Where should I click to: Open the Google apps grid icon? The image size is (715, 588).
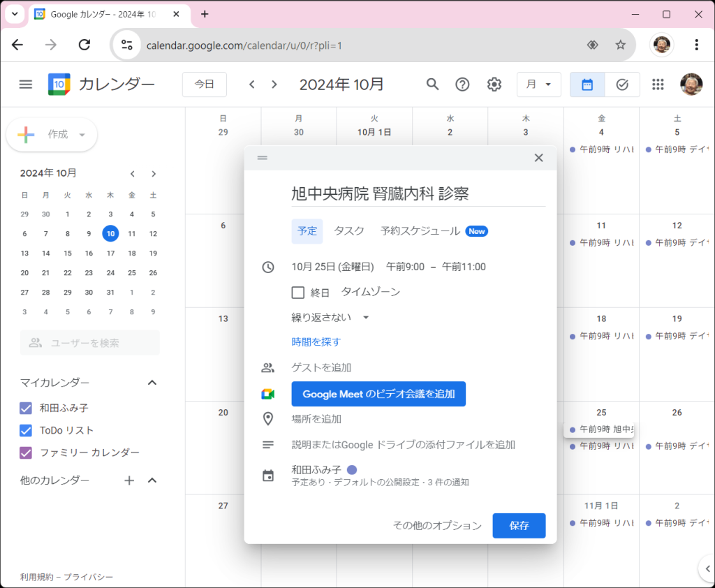(657, 84)
